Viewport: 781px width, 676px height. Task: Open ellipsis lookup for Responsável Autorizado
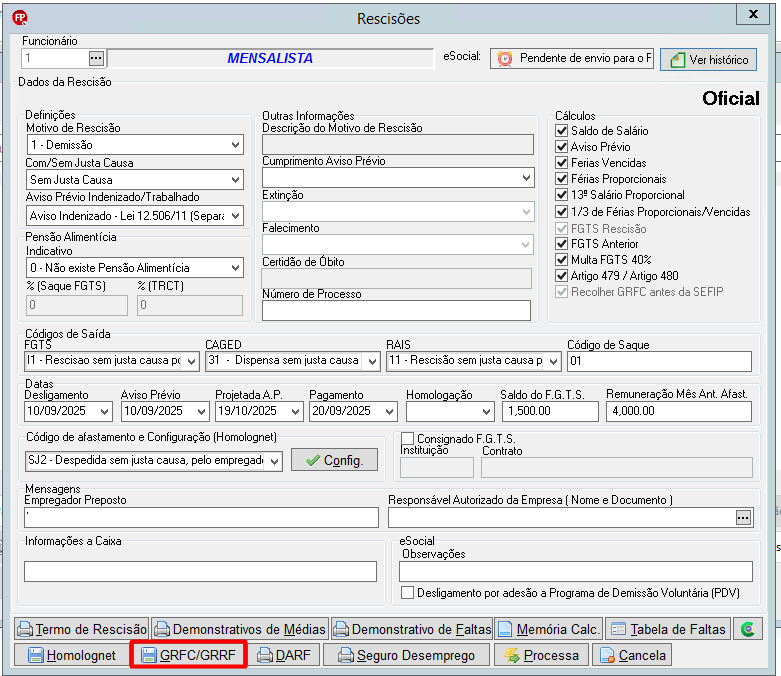pos(743,518)
